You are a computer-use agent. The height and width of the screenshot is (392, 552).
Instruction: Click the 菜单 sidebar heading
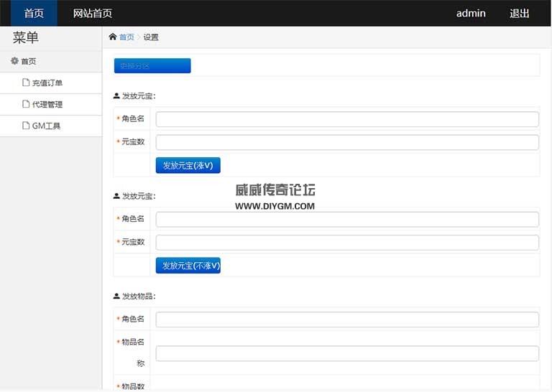[x=26, y=37]
